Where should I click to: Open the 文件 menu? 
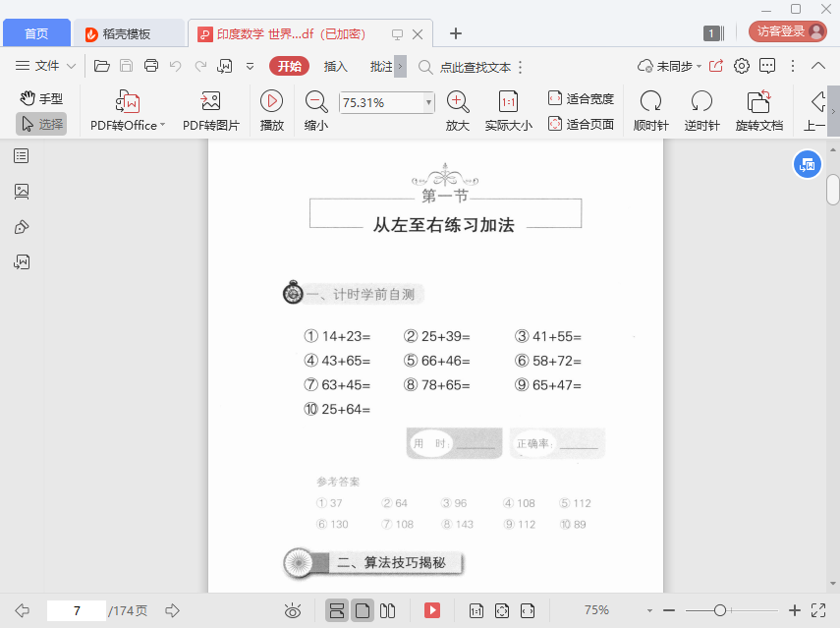(45, 66)
